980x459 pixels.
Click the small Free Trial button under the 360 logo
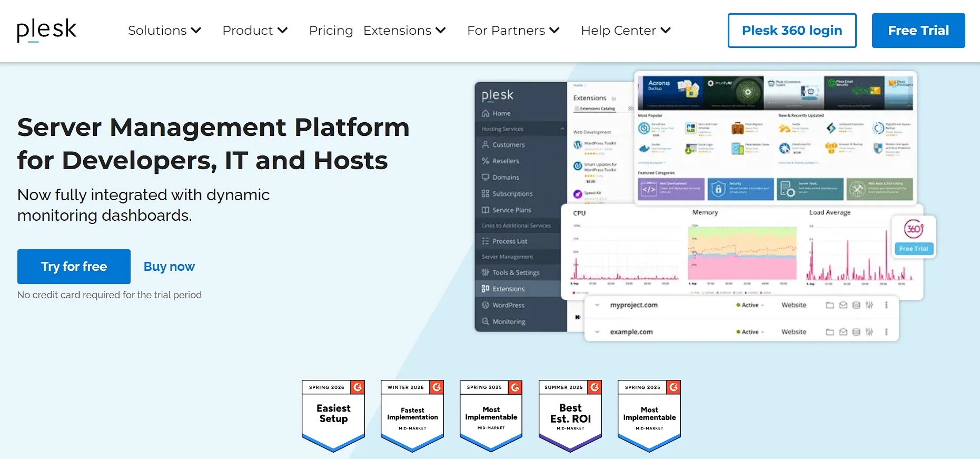click(x=914, y=249)
